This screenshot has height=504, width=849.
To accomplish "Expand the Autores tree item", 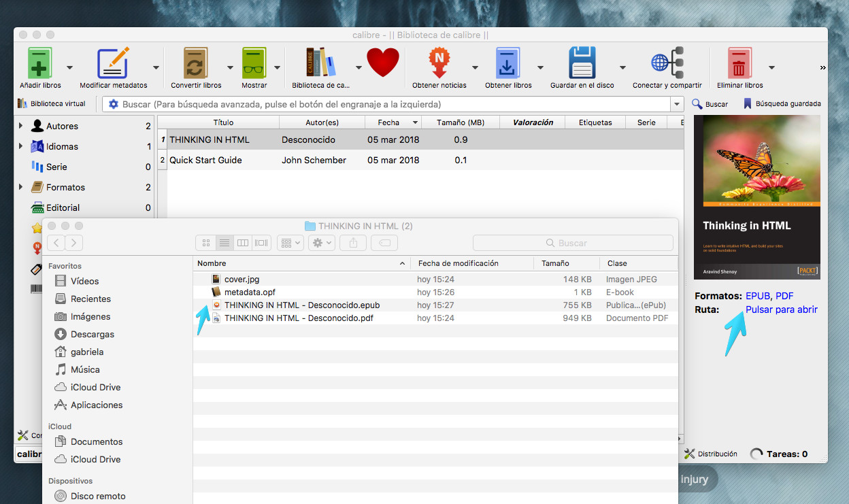I will pyautogui.click(x=20, y=126).
